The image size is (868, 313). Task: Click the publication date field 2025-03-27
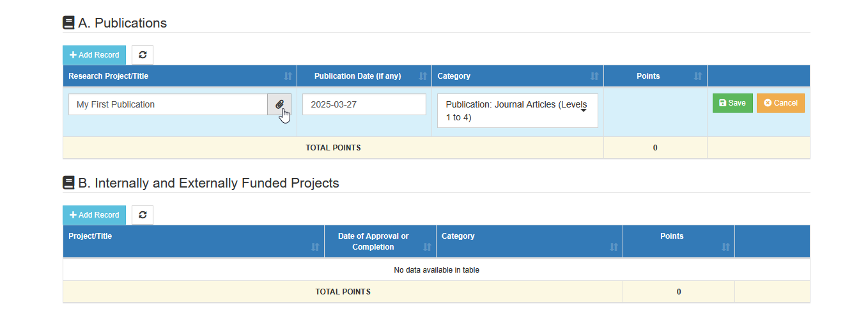click(364, 104)
